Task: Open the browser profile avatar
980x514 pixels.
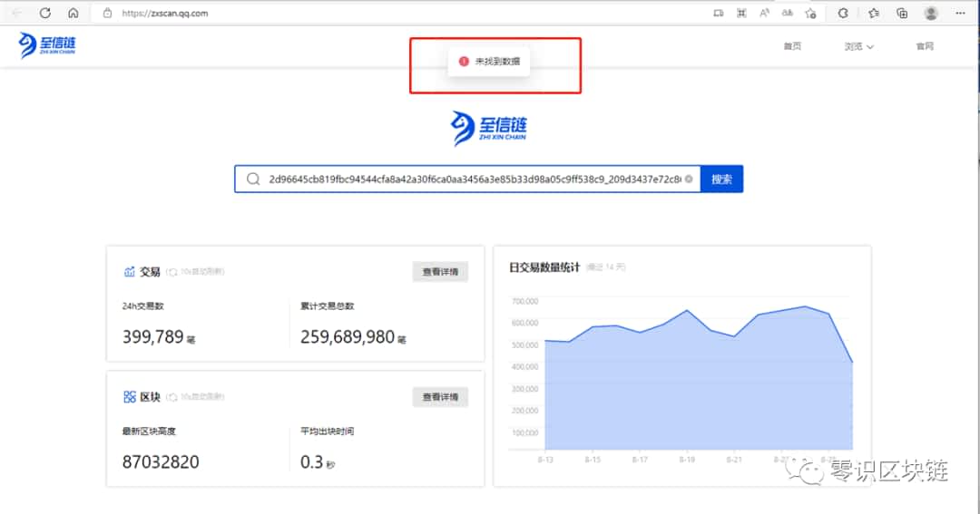Action: 931,13
